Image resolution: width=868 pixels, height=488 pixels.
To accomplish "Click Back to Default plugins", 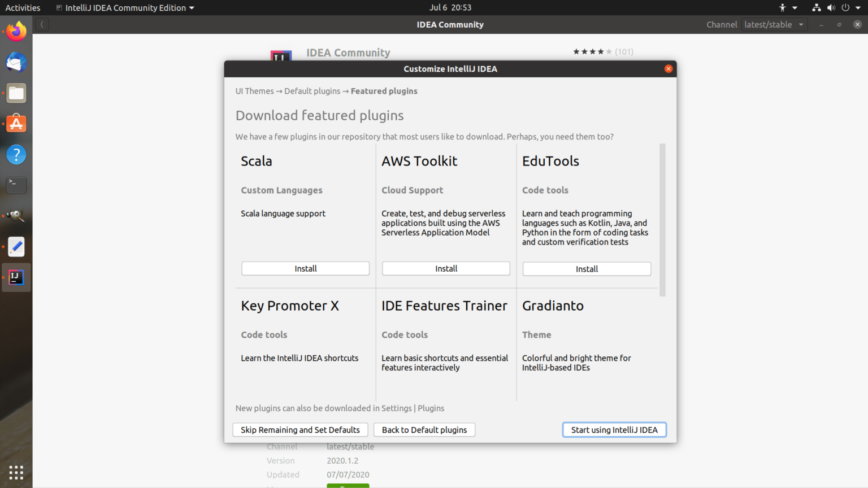I will click(424, 429).
